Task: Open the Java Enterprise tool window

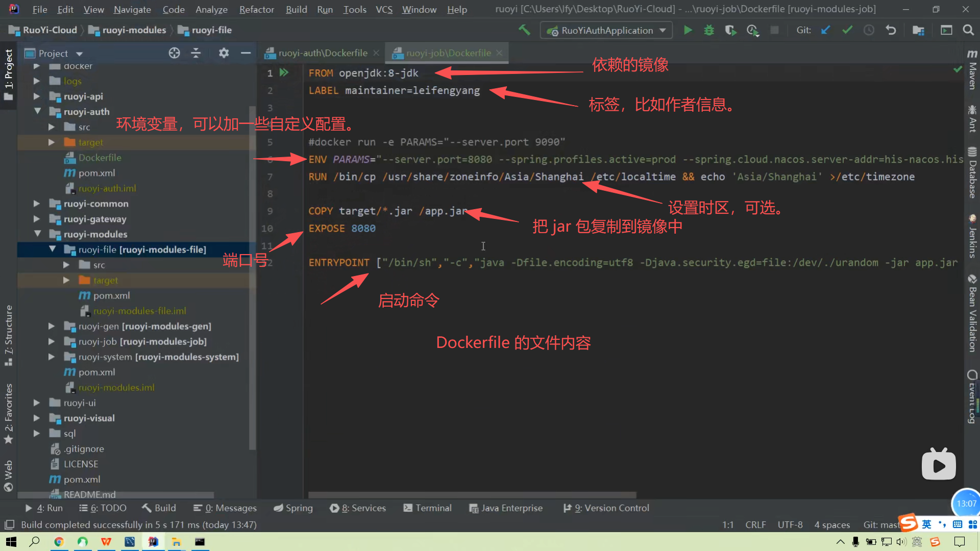Action: click(506, 508)
